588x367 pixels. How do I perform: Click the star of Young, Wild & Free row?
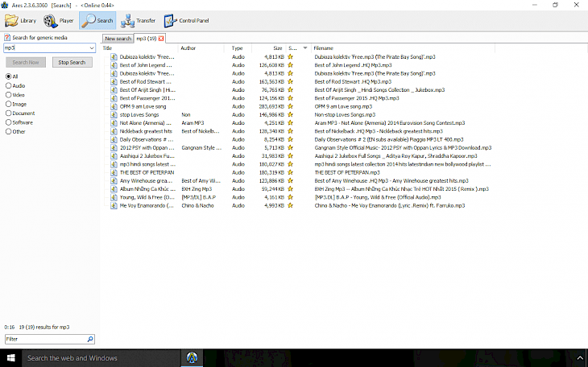click(290, 197)
